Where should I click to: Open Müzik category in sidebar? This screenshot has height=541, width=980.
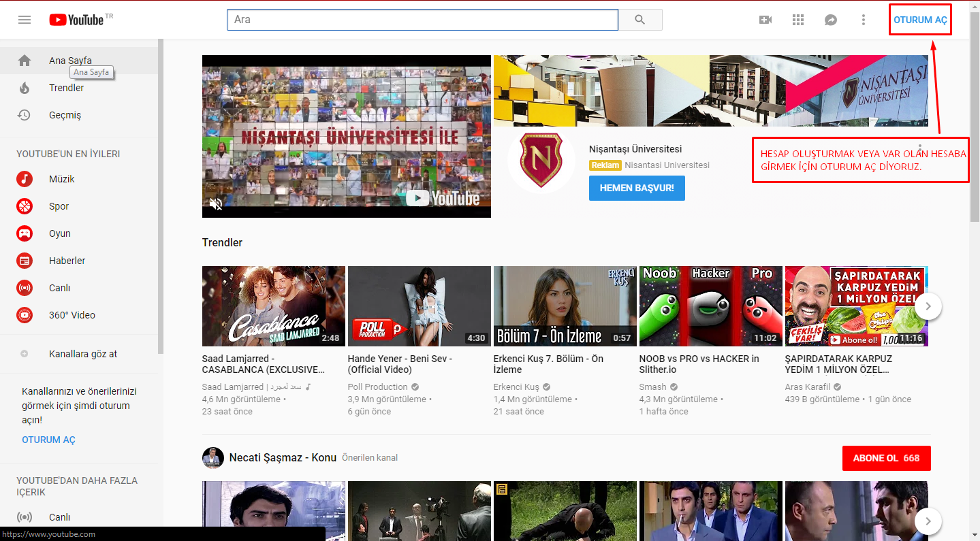click(79, 179)
